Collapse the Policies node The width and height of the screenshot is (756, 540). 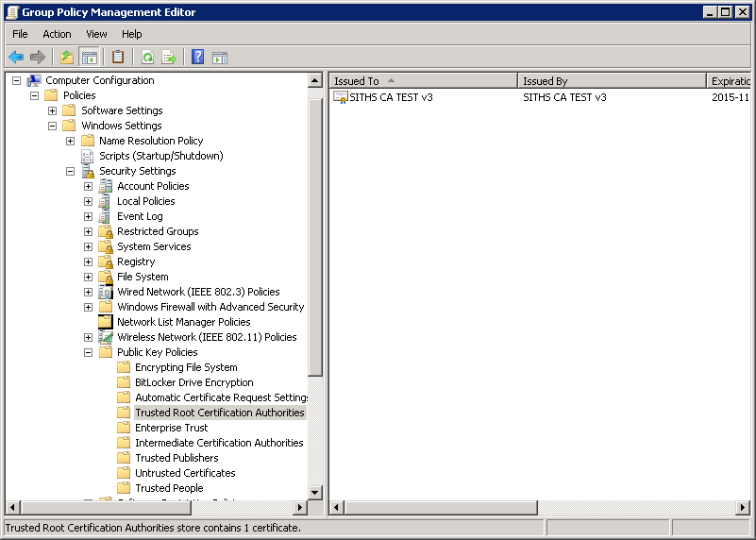[34, 96]
